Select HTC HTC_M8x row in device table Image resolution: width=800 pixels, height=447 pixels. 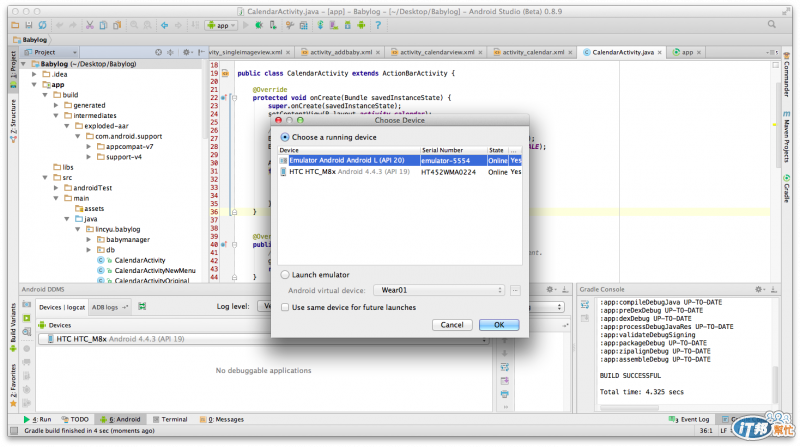400,172
